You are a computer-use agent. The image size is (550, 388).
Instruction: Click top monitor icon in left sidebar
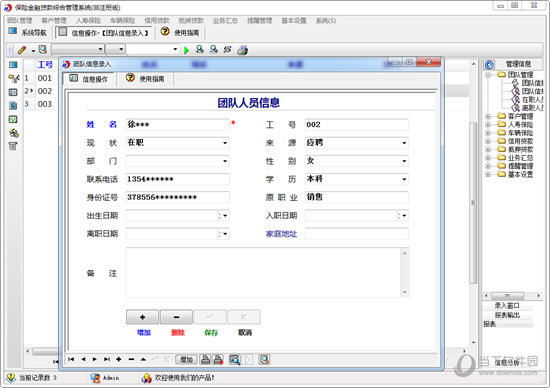click(x=13, y=65)
